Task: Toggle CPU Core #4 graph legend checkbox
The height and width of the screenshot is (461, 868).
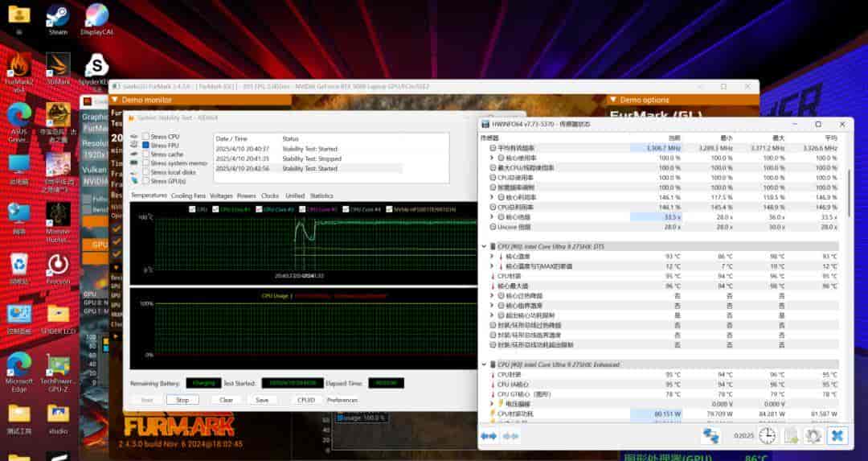Action: [346, 209]
